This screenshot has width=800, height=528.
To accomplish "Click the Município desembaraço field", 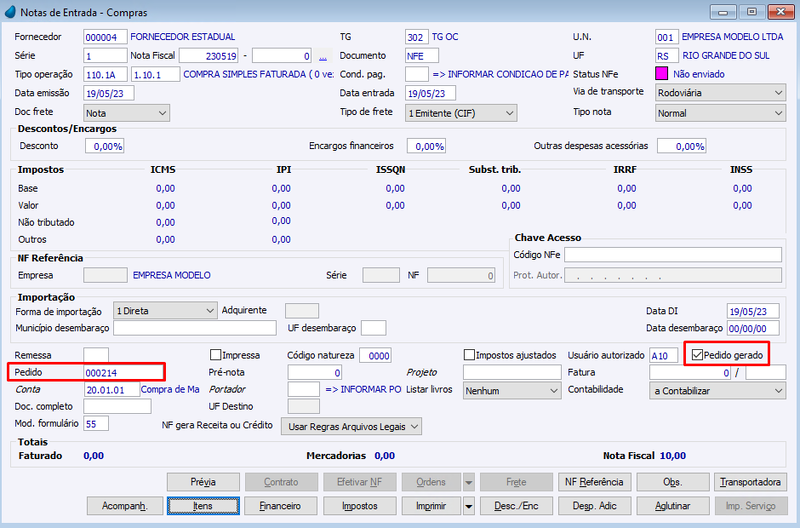I will [195, 328].
